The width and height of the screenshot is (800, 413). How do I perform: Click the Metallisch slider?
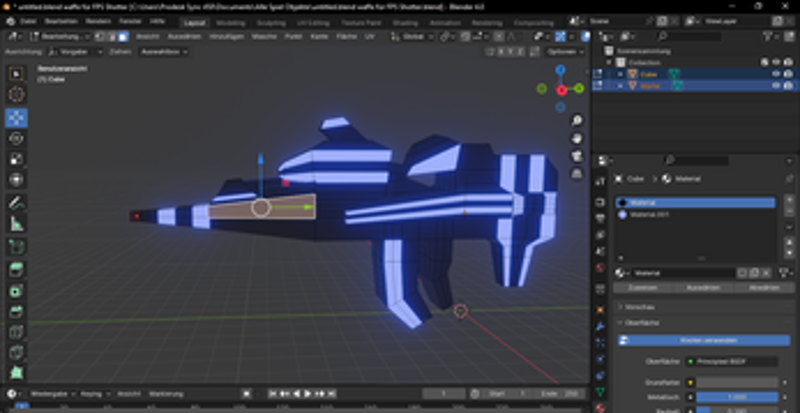point(737,397)
